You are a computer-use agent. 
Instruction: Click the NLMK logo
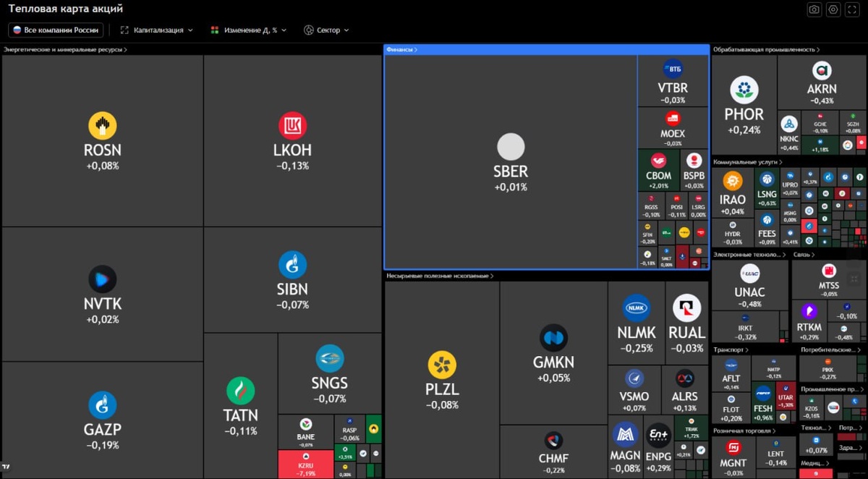pyautogui.click(x=637, y=308)
